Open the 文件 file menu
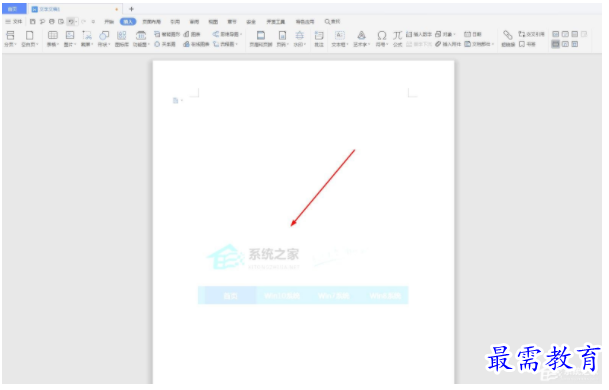Screen dimensions: 609x390 [14, 22]
